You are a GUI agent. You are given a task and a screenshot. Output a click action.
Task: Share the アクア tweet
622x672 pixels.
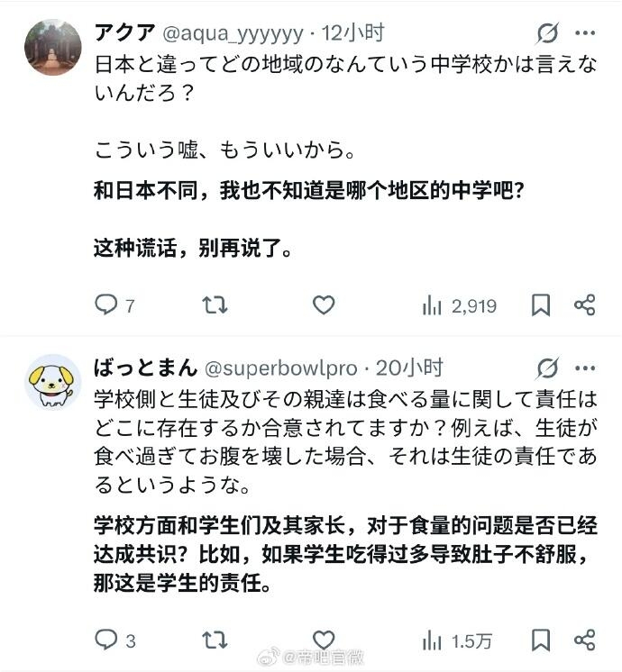tap(585, 305)
